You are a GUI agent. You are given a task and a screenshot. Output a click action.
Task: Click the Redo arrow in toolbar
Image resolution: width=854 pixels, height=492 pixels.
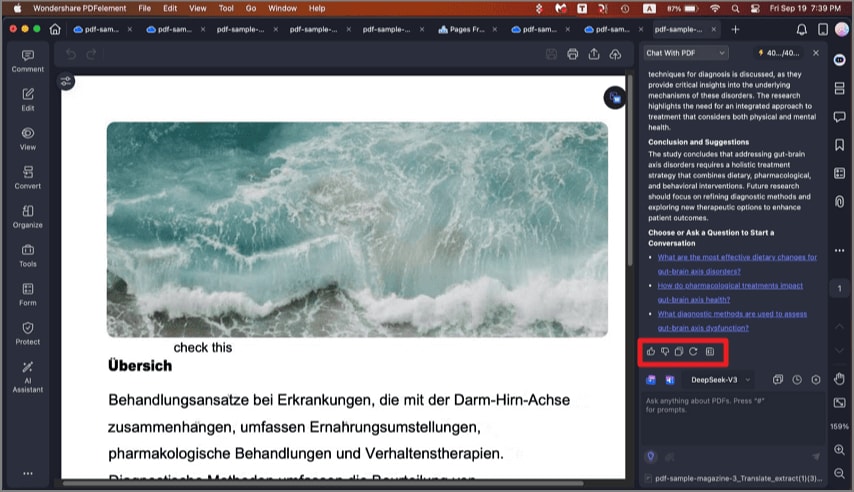click(x=92, y=54)
